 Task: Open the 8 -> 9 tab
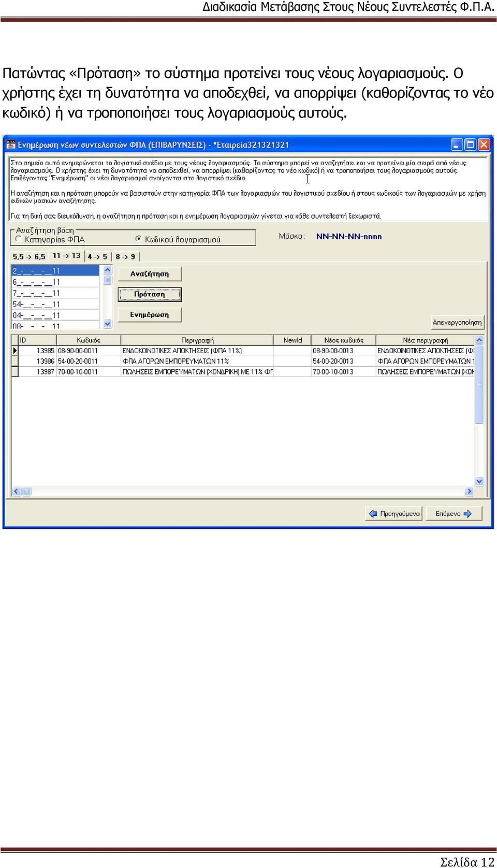(x=125, y=257)
